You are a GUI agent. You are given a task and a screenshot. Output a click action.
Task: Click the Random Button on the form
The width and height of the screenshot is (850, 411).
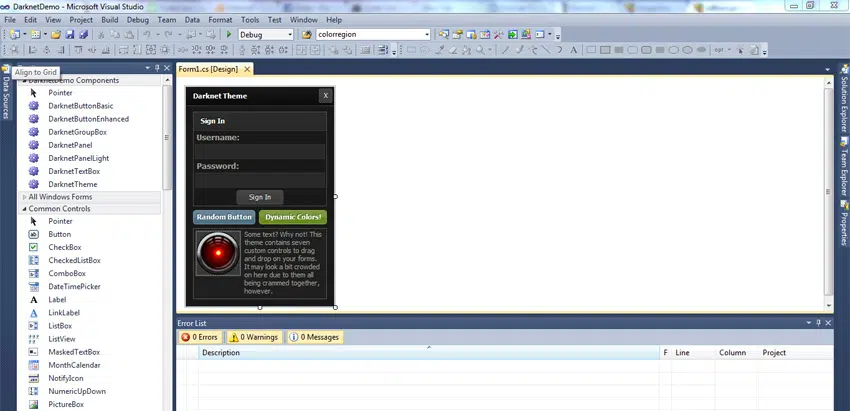coord(224,217)
